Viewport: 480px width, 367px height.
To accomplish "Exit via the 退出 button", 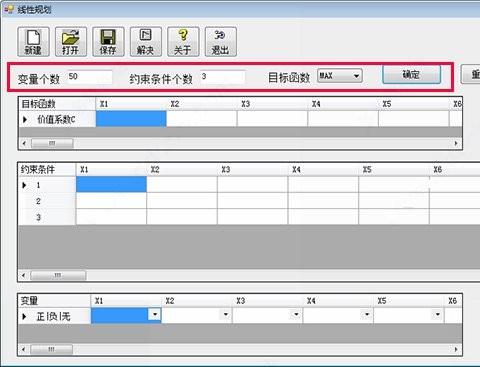I will (x=221, y=42).
